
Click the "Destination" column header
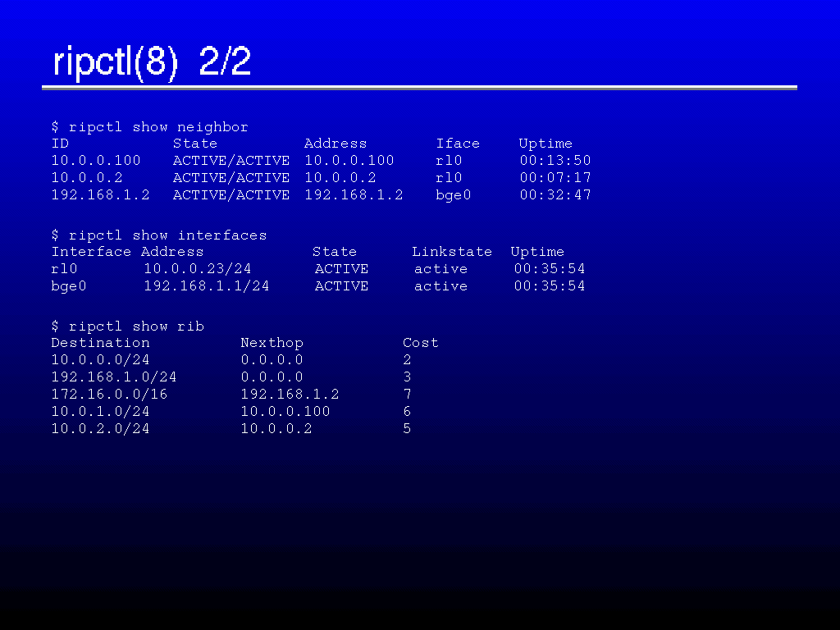(x=100, y=343)
